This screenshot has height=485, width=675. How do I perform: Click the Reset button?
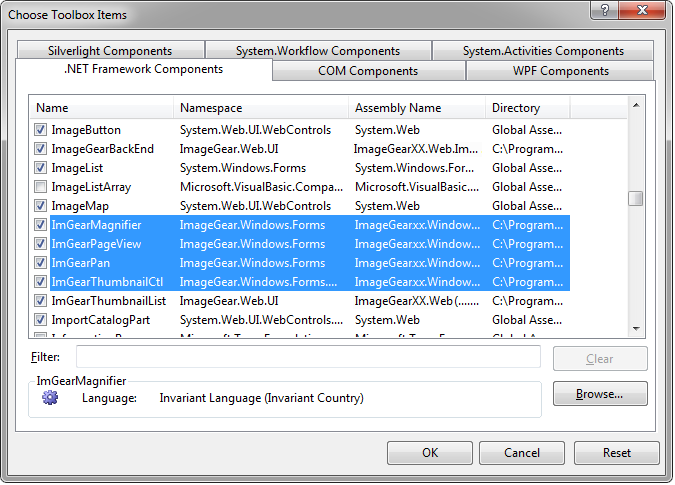pyautogui.click(x=617, y=453)
